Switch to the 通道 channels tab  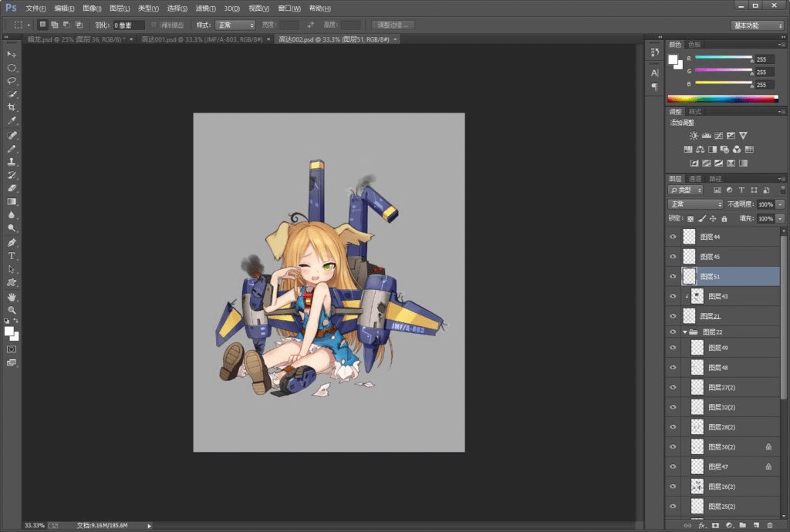pos(695,179)
